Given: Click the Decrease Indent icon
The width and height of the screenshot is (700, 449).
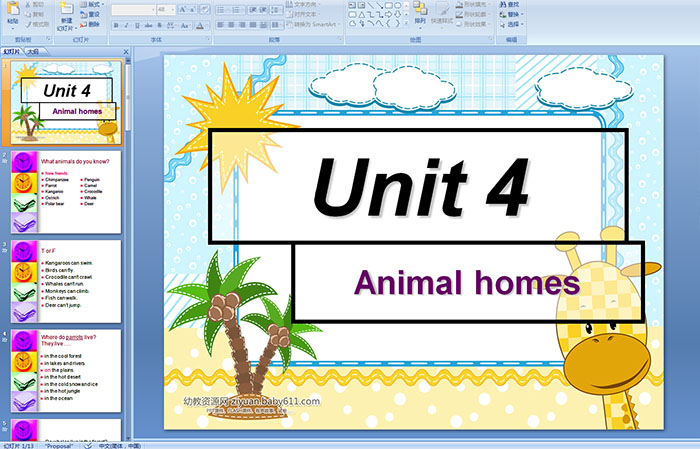Looking at the screenshot, I should click(x=252, y=9).
